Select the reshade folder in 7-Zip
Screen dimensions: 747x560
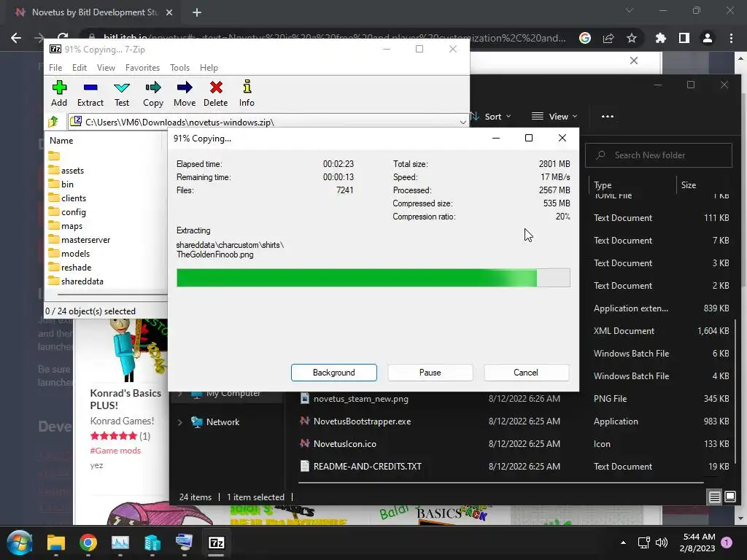(x=69, y=267)
